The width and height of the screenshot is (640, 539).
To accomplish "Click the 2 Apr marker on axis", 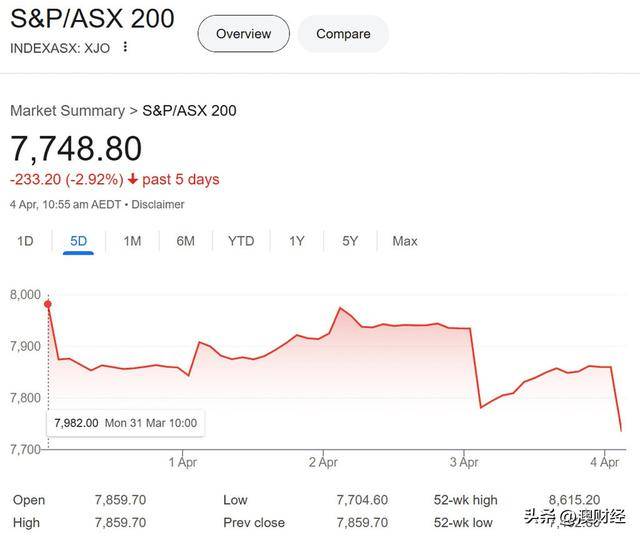I will (x=323, y=462).
